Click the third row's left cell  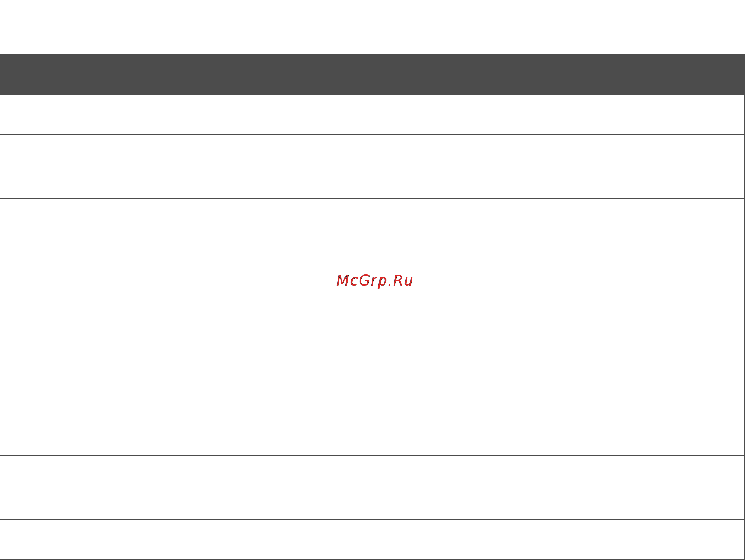[x=109, y=219]
